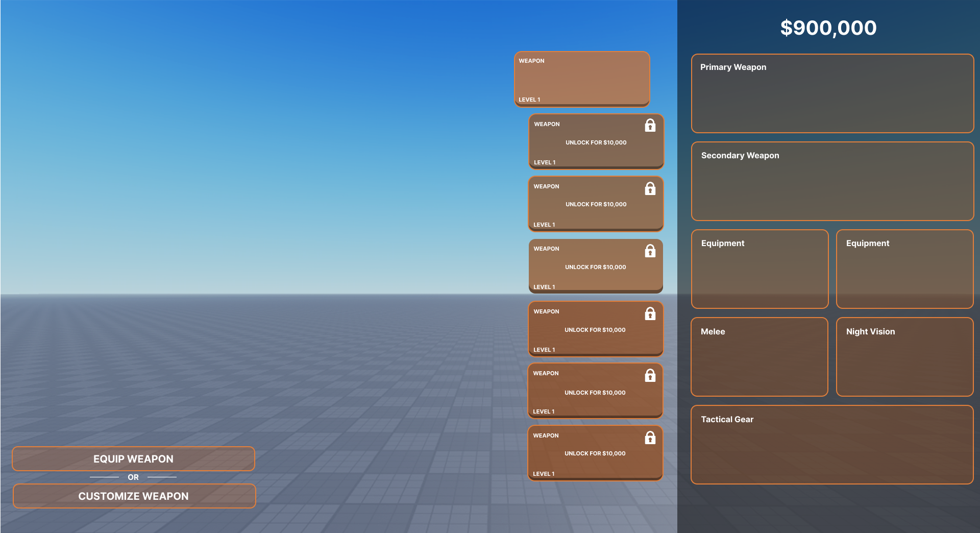
Task: Open the Melee loadout slot
Action: [759, 357]
